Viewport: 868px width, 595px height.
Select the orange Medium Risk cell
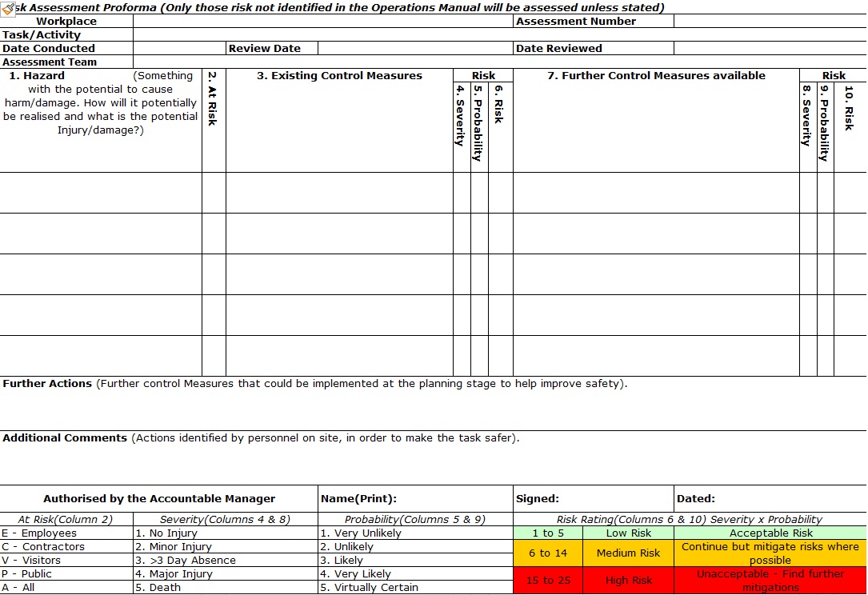pyautogui.click(x=628, y=553)
